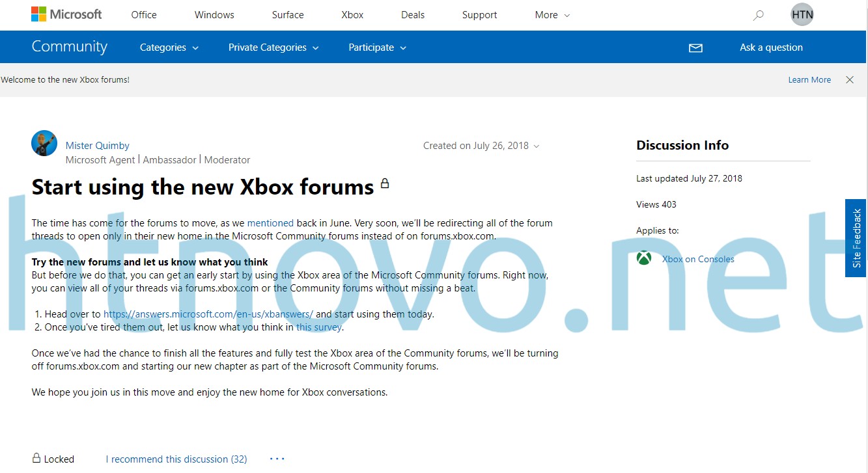Open the More navigation menu
The image size is (868, 473).
[x=550, y=14]
